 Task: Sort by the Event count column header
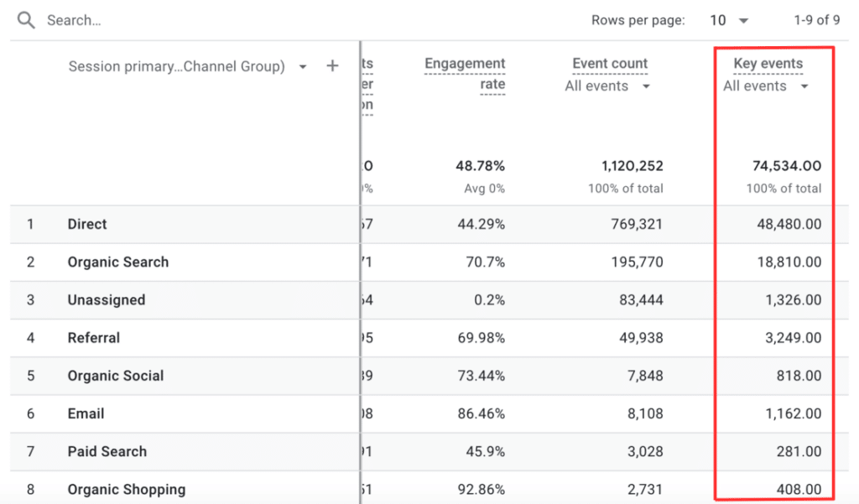[610, 63]
